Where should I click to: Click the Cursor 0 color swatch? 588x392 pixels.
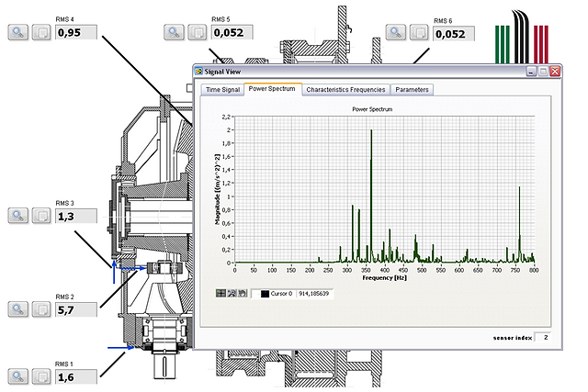click(x=265, y=294)
